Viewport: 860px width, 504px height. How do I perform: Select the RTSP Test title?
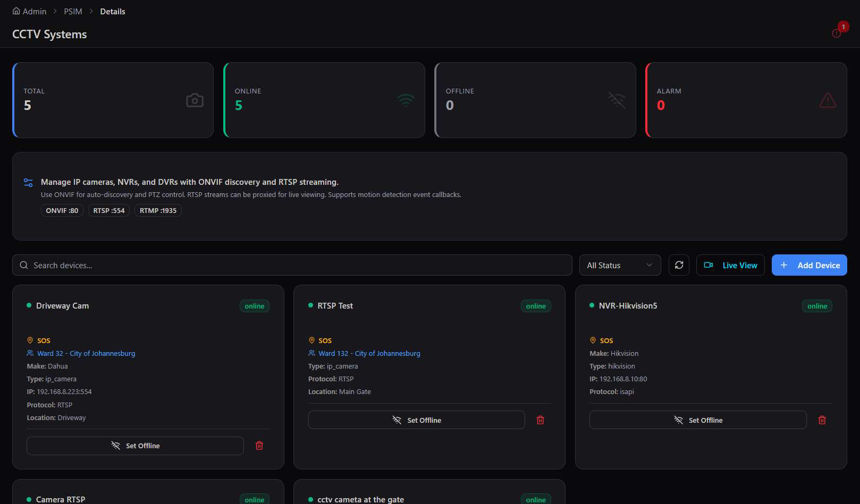[335, 305]
